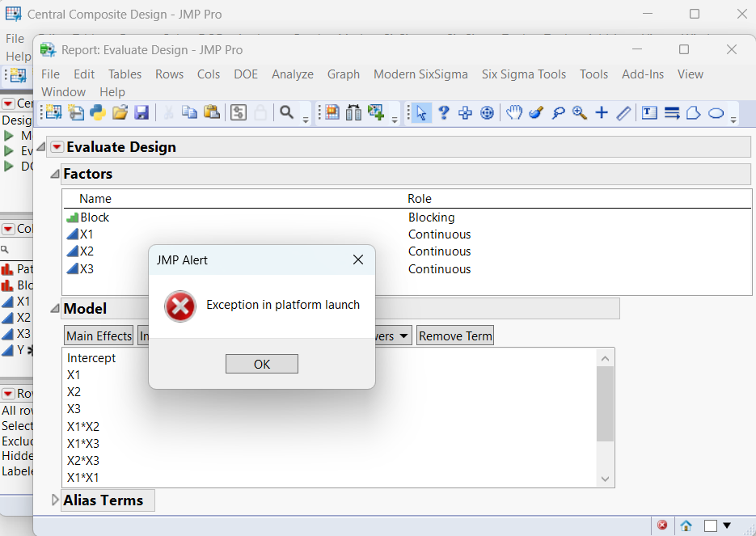
Task: Select the Brush tool
Action: (x=536, y=113)
